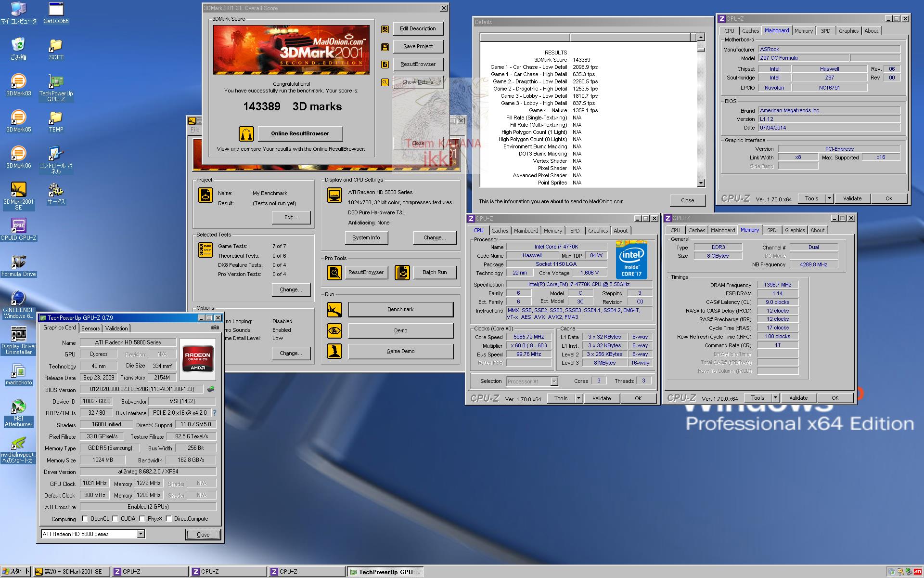Click the Details list scroll up arrow

[x=701, y=37]
